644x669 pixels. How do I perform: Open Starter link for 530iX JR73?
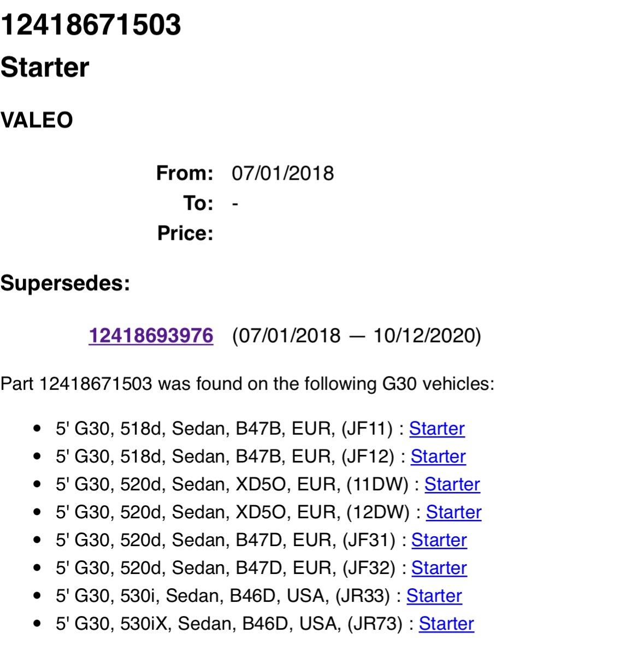pos(446,624)
